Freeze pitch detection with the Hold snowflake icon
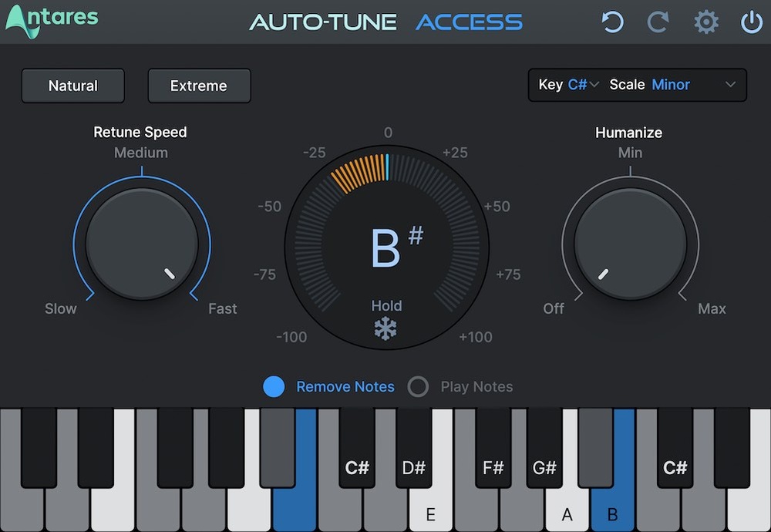This screenshot has height=532, width=771. 387,327
